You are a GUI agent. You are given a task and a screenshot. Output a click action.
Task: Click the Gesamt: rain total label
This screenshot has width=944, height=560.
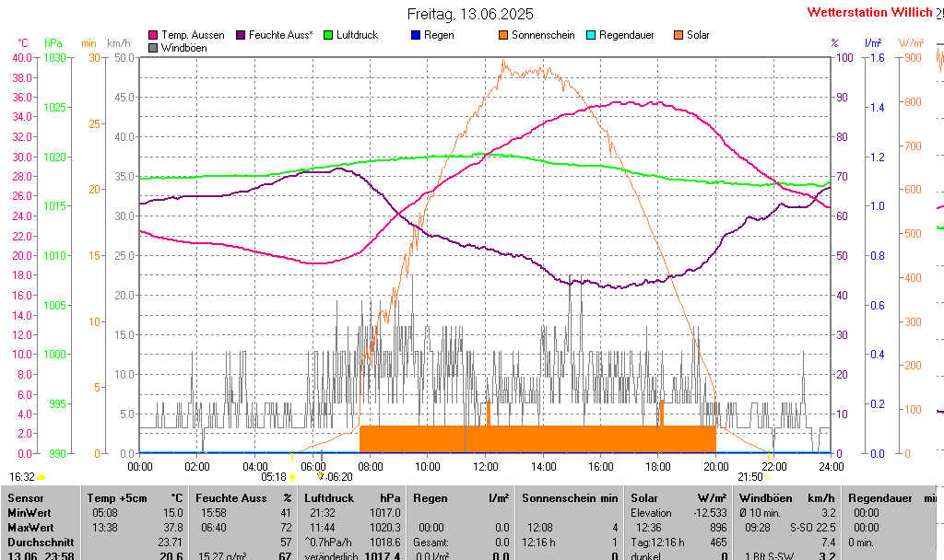coord(431,542)
